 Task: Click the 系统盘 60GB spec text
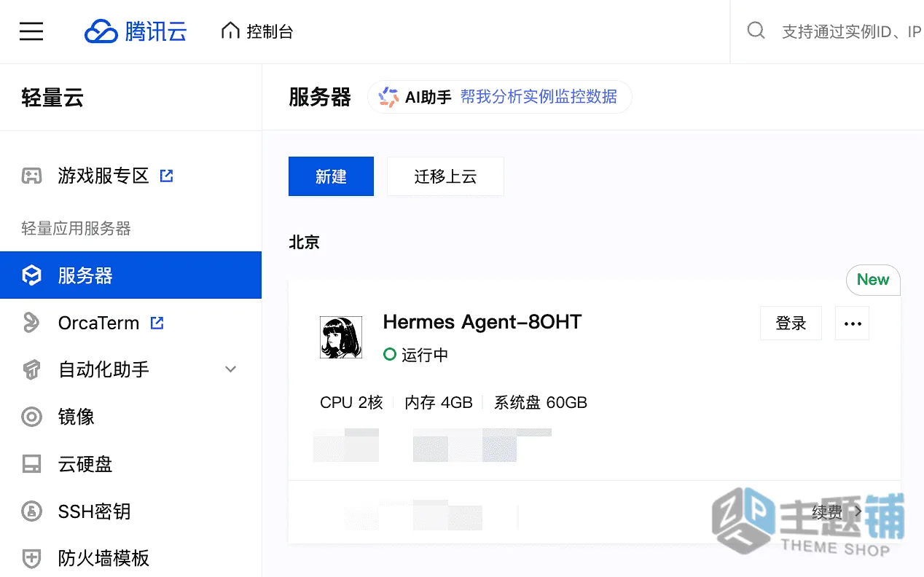[541, 402]
